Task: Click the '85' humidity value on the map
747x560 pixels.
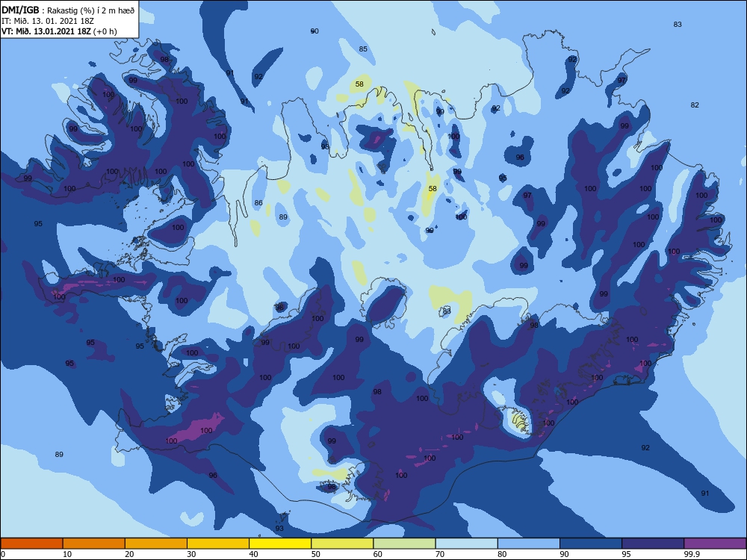Action: coord(363,49)
